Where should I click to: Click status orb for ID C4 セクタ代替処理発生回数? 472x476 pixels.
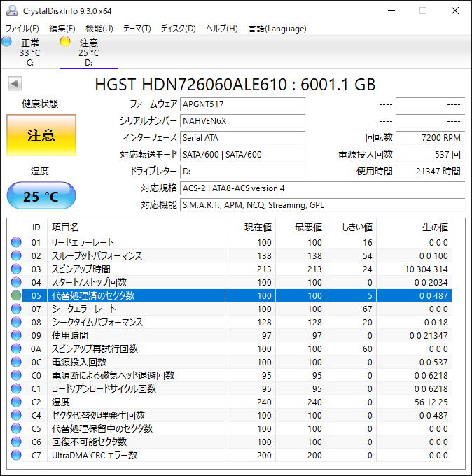[16, 415]
